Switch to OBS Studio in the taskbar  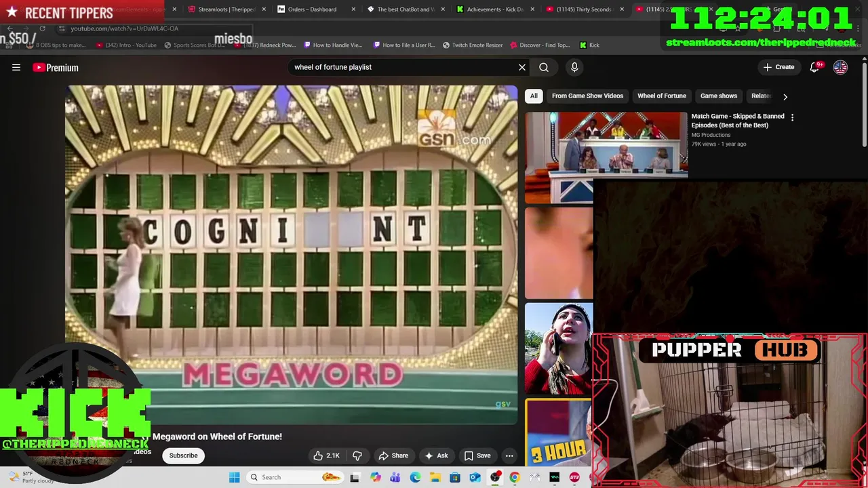[495, 477]
